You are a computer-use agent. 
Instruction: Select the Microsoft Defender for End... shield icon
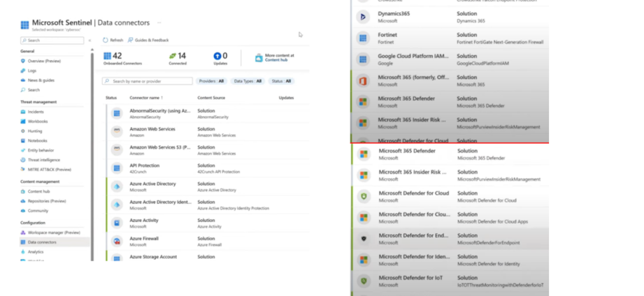click(364, 239)
